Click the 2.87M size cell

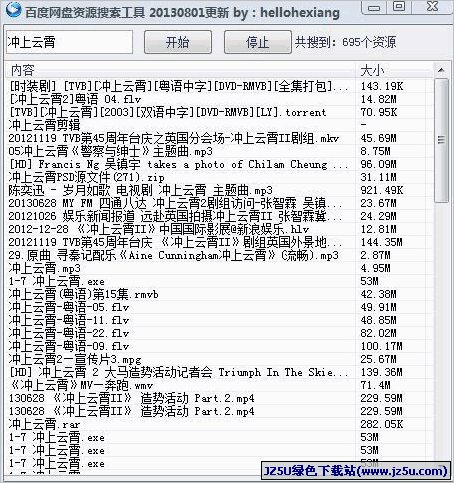(x=375, y=255)
